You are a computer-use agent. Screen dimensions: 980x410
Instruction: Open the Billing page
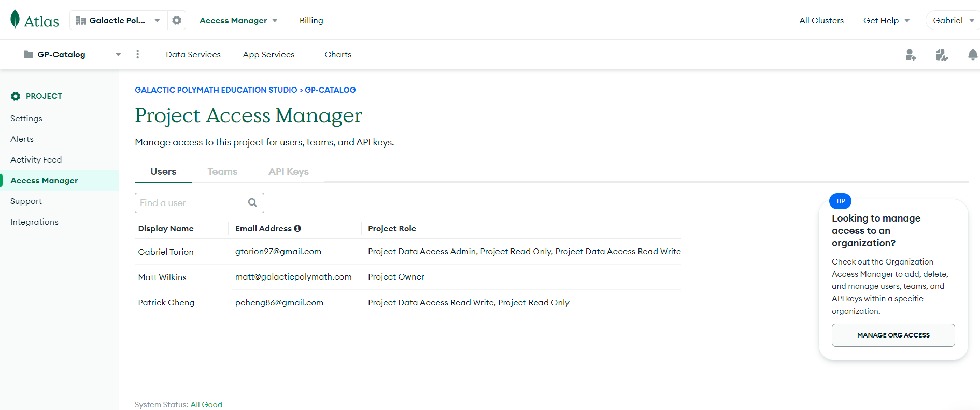pyautogui.click(x=311, y=21)
